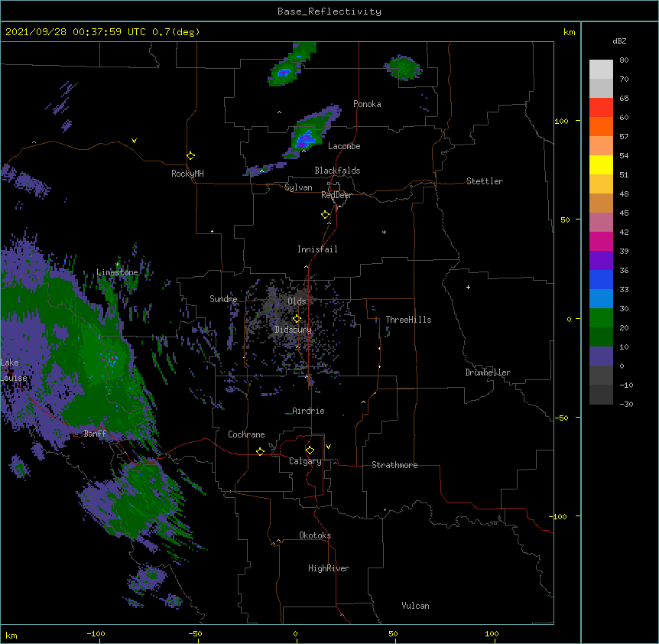Click the Lacombe label
The image size is (659, 644).
(x=344, y=146)
